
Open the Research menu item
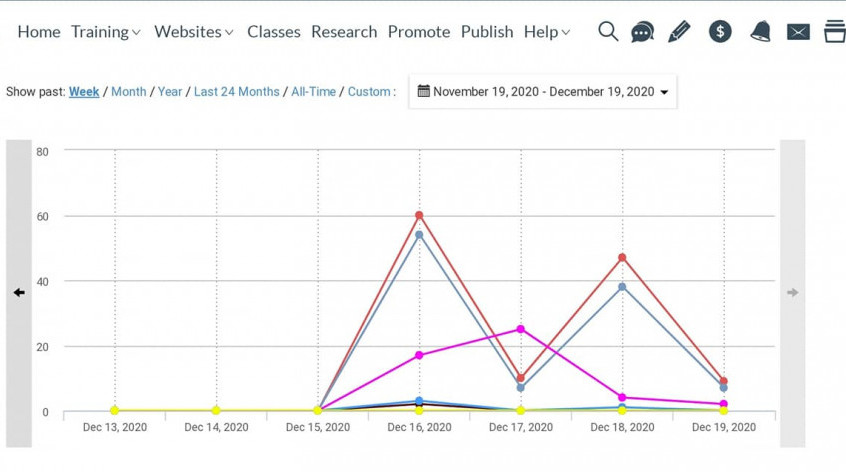click(x=344, y=32)
